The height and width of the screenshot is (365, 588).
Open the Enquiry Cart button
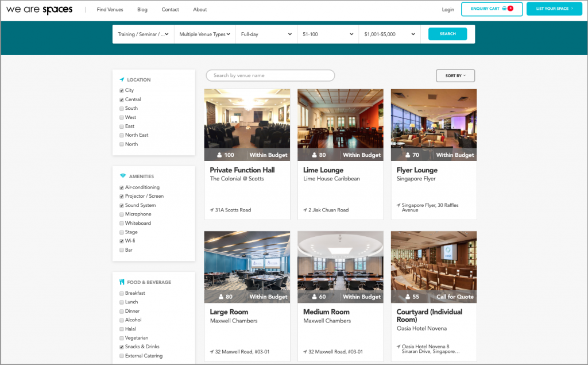coord(492,9)
